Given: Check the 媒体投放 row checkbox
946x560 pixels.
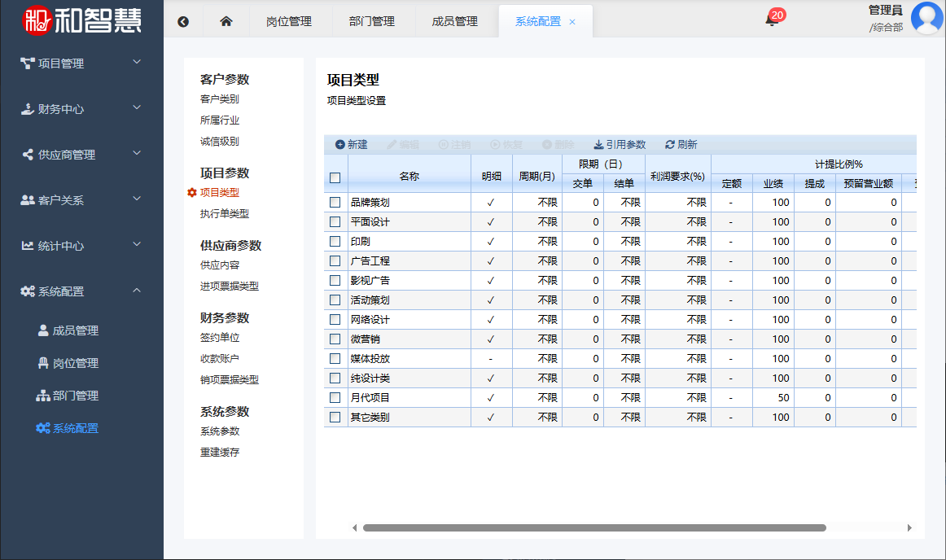Looking at the screenshot, I should (335, 358).
